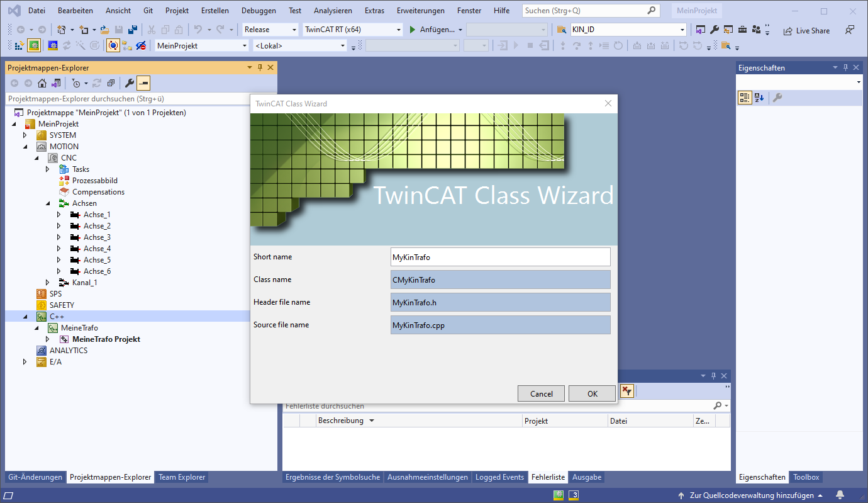Click the TwinCAT choose target system icon

[127, 46]
